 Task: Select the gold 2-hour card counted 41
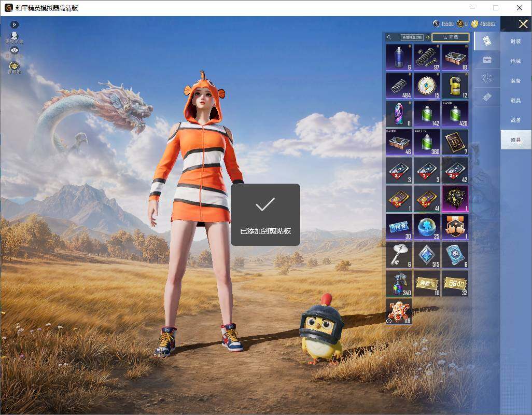click(x=427, y=199)
